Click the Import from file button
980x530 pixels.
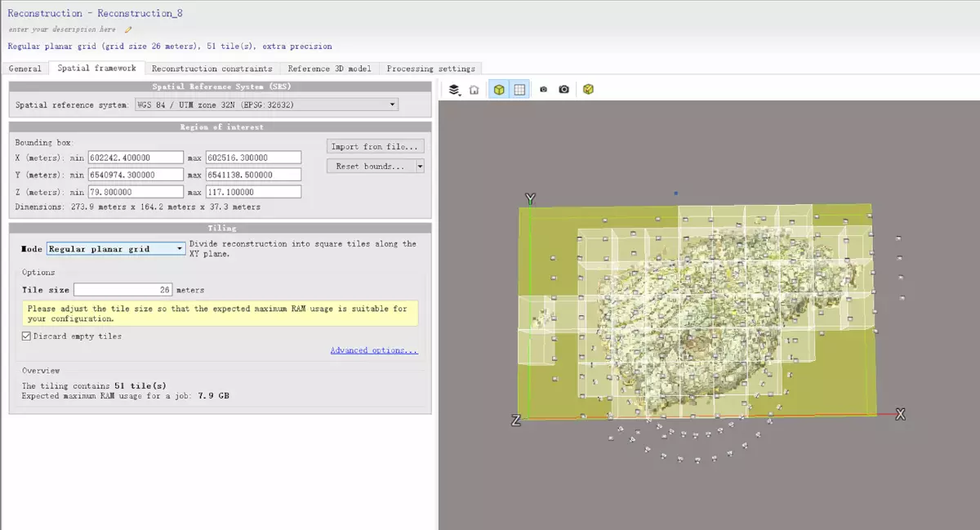click(x=375, y=146)
